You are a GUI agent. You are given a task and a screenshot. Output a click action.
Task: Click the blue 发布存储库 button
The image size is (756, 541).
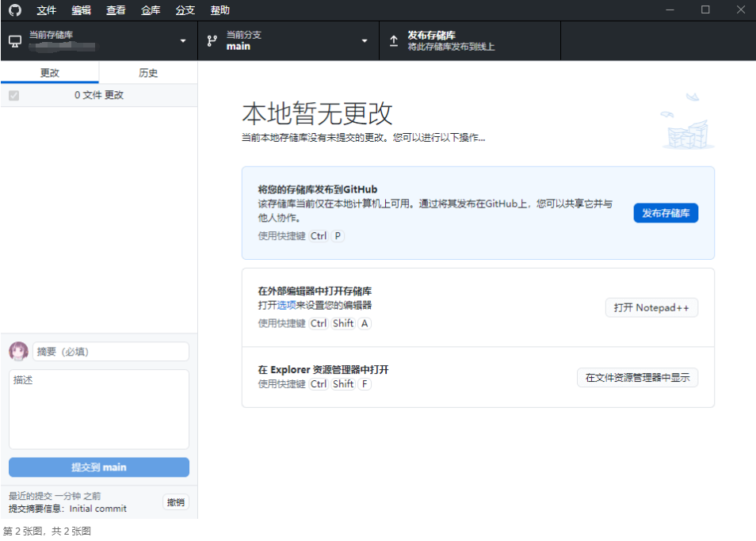665,213
